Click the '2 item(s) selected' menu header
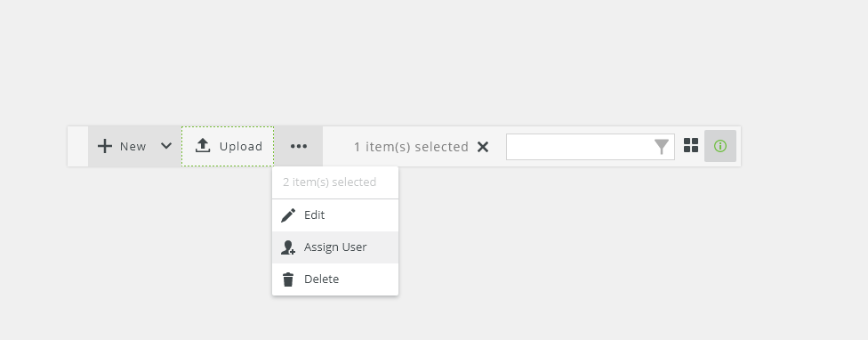Screen dimensions: 868x340 [x=329, y=182]
